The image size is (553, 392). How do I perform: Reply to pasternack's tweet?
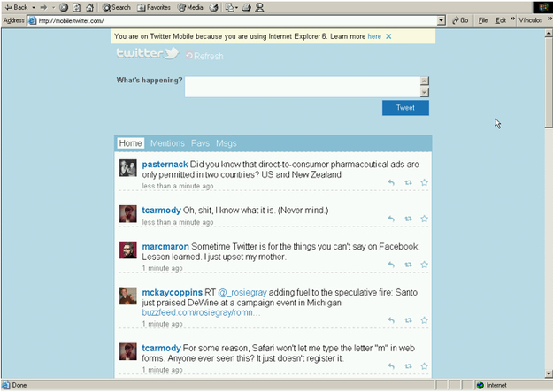pyautogui.click(x=391, y=182)
